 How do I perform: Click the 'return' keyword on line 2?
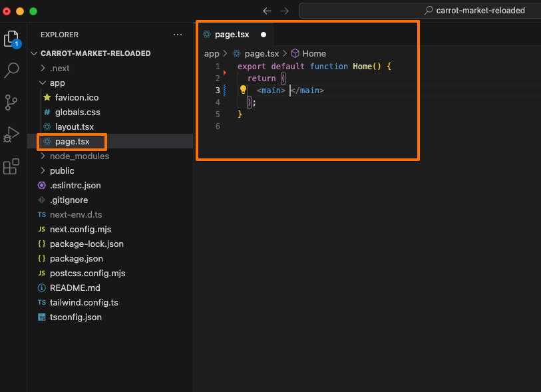click(262, 79)
